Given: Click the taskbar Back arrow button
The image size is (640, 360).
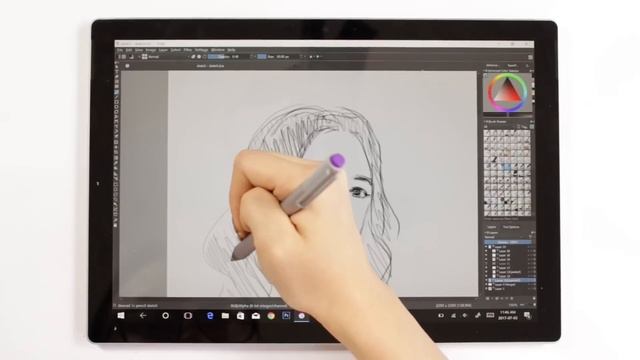Looking at the screenshot, I should click(143, 316).
